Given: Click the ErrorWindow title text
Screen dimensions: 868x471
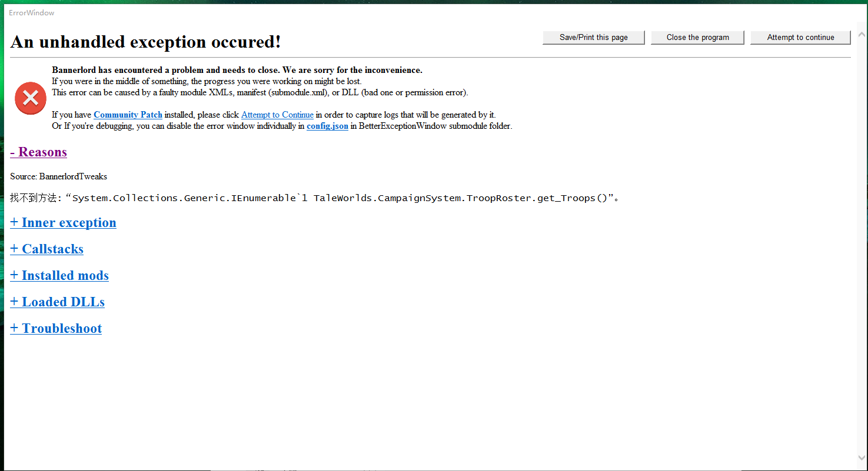Looking at the screenshot, I should 31,12.
